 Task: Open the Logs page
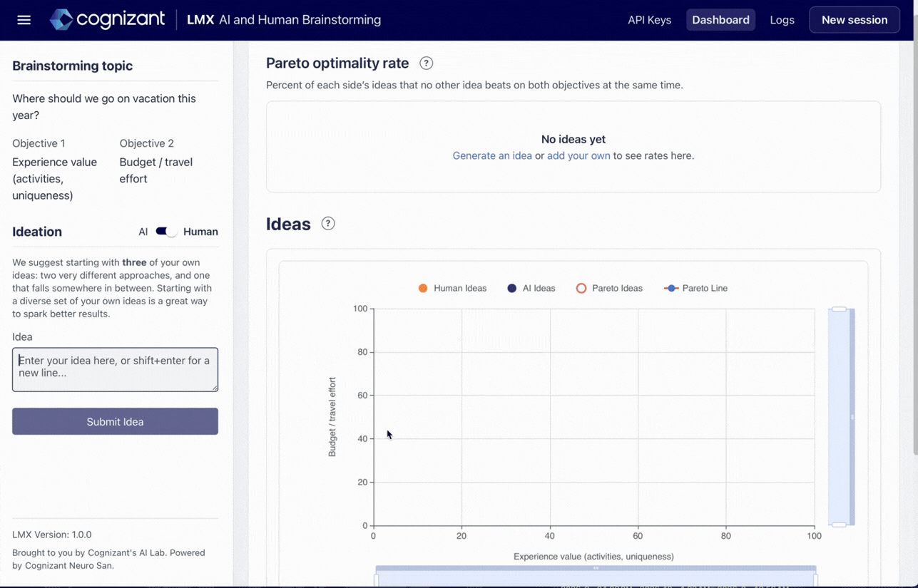782,20
